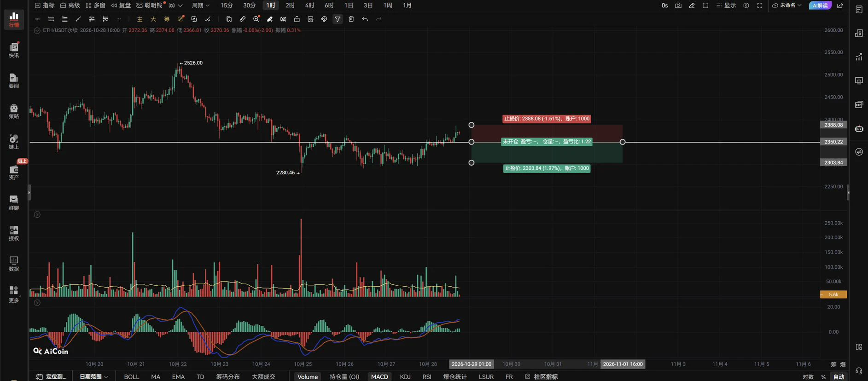The image size is (868, 381).
Task: Click the 定位到 locate button
Action: coord(52,376)
